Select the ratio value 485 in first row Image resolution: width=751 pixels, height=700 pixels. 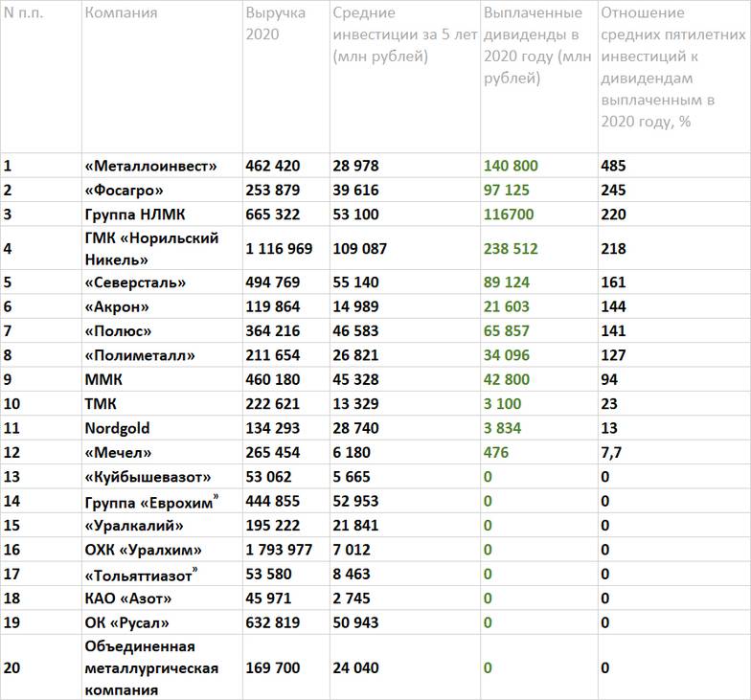pyautogui.click(x=613, y=166)
